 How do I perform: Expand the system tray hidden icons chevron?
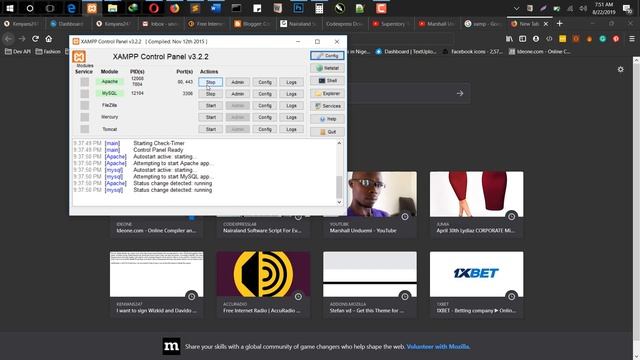516,8
